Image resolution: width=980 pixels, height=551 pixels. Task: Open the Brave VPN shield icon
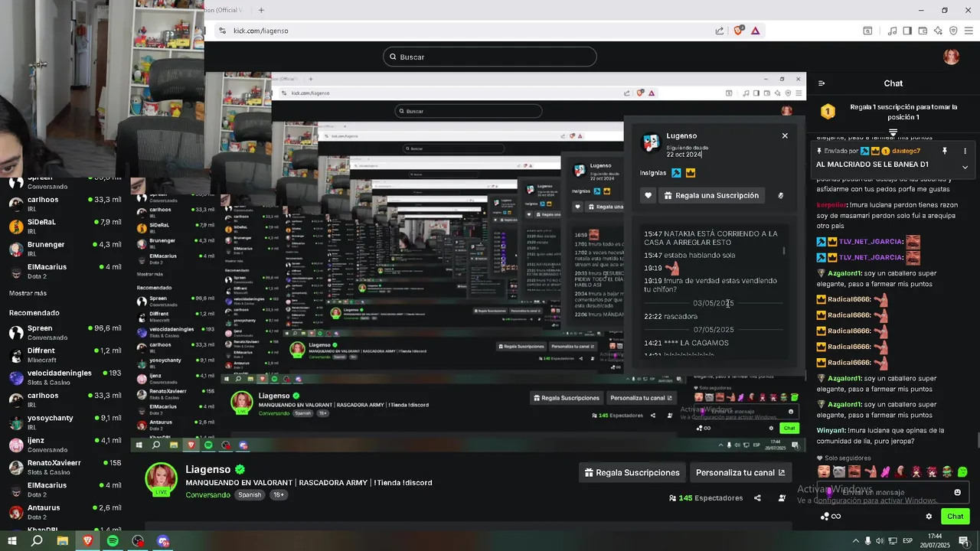tap(953, 31)
